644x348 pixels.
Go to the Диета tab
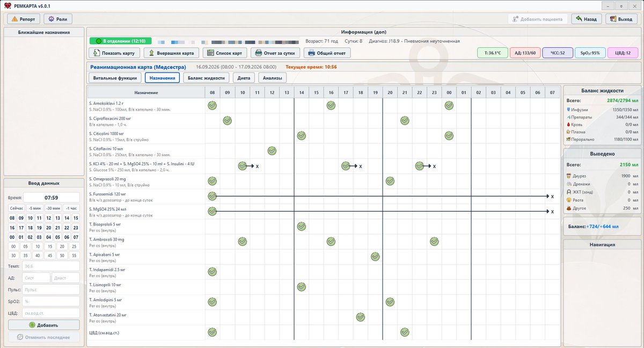[244, 78]
